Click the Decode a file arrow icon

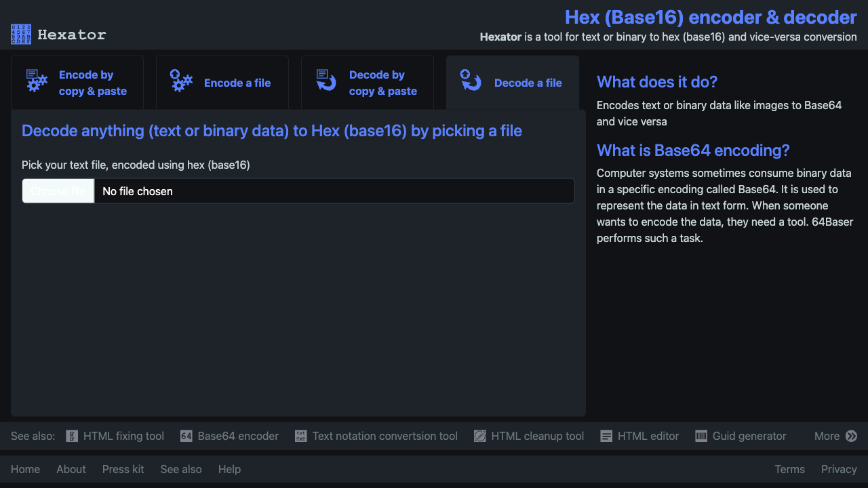point(471,80)
